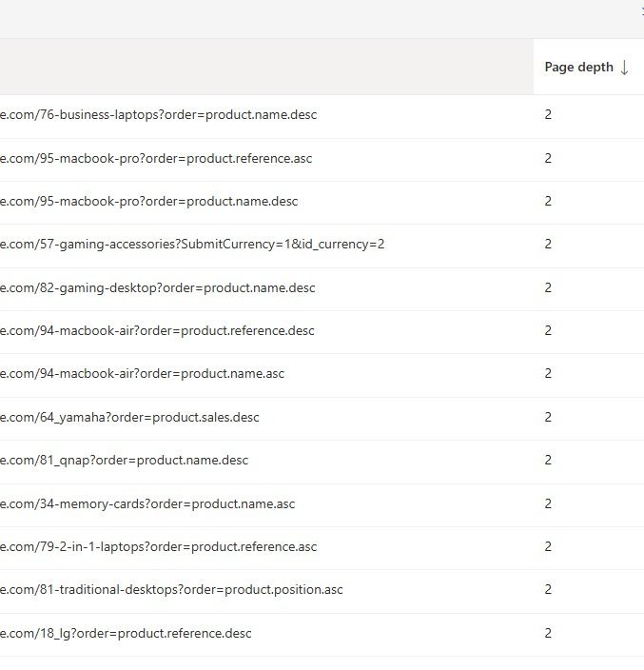The height and width of the screenshot is (670, 644).
Task: Select the macbook-pro name.desc URL row
Action: [149, 202]
